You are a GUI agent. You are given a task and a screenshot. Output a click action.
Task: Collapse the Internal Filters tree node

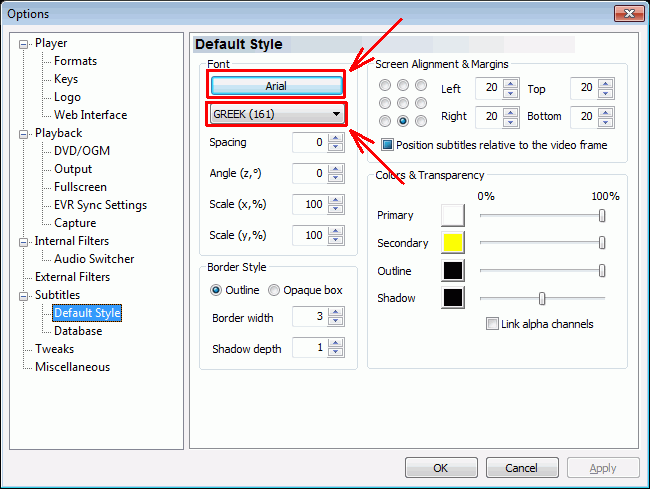point(24,242)
